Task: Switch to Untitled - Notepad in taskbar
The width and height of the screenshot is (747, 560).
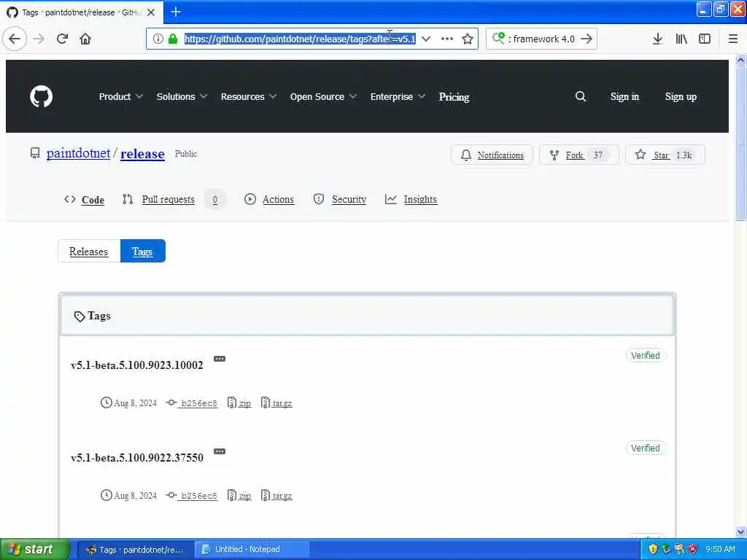Action: (x=252, y=550)
